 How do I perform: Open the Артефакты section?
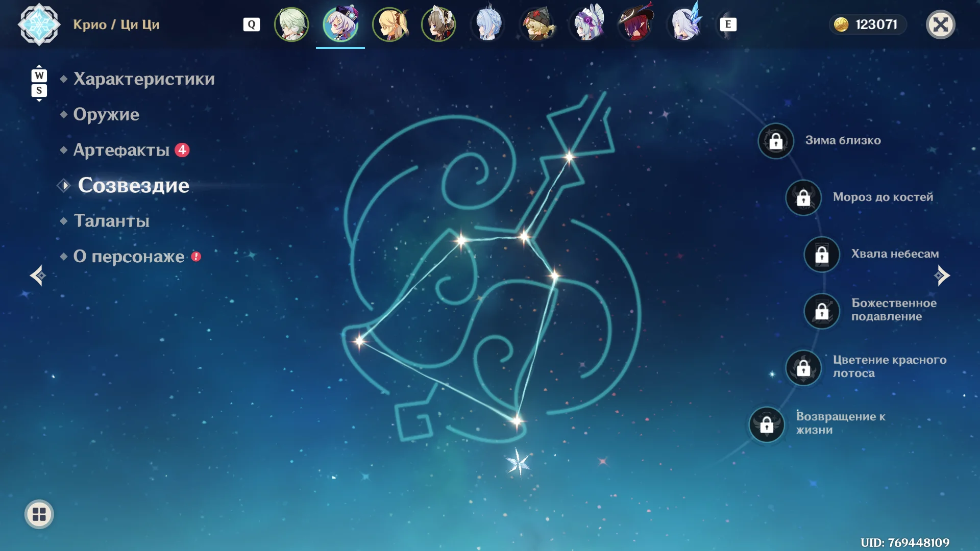[121, 150]
